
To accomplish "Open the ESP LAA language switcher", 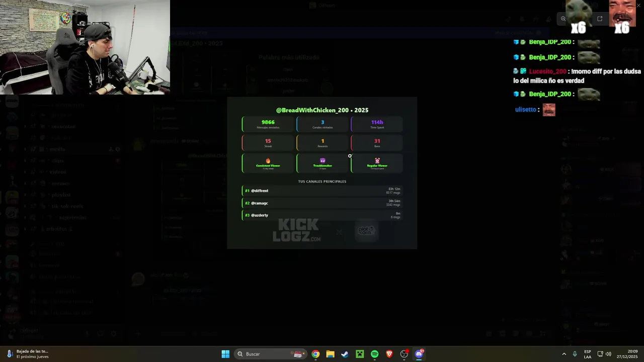I will point(588,354).
